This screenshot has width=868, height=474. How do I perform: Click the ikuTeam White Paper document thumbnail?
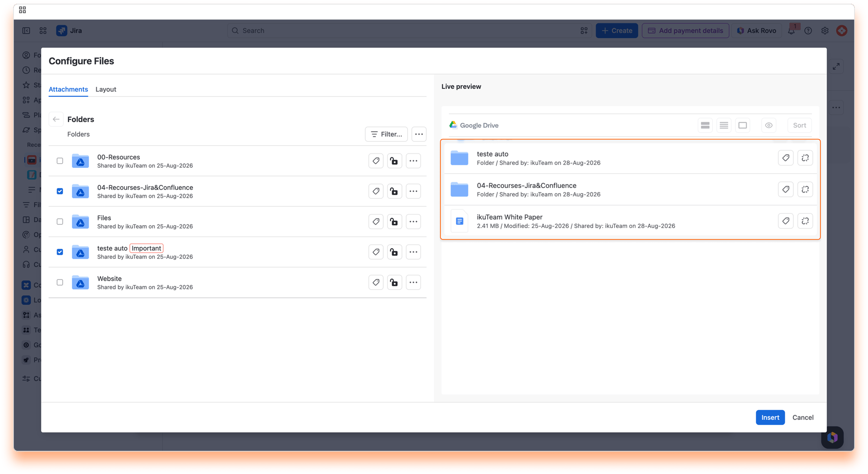coord(459,221)
